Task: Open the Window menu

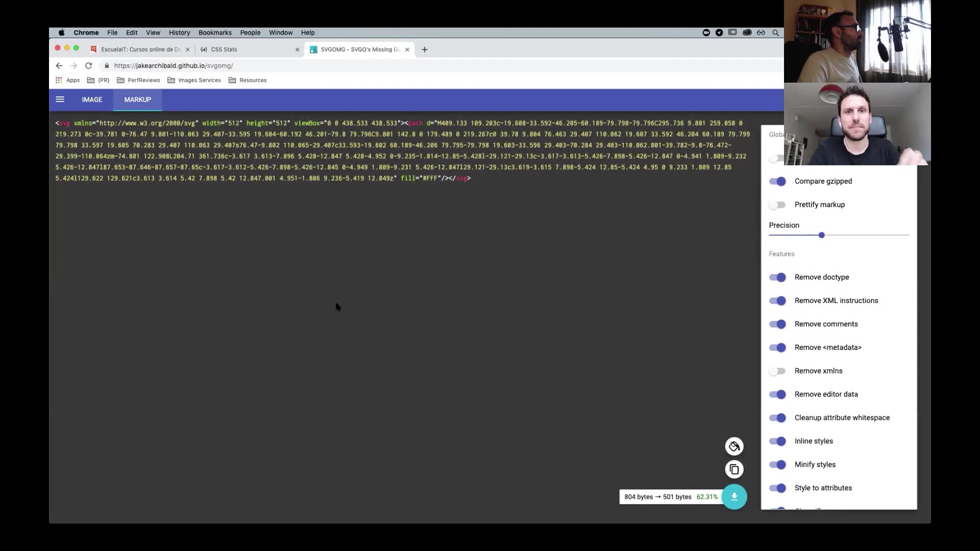Action: (281, 33)
